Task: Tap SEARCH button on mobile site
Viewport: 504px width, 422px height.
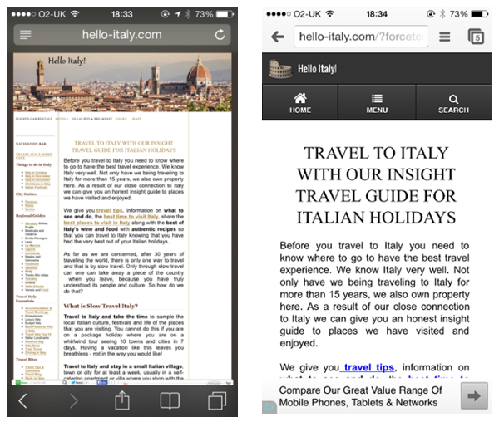Action: click(453, 102)
